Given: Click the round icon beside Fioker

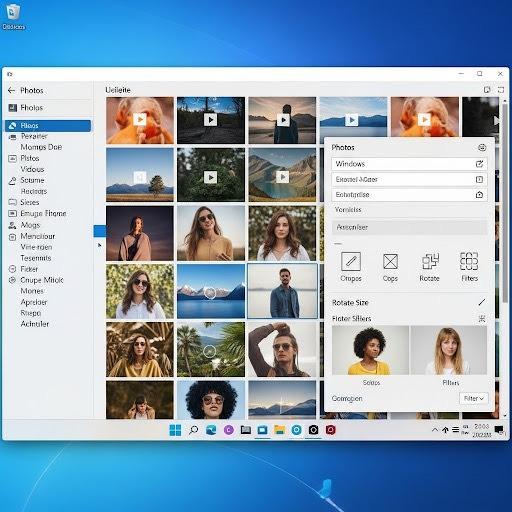Looking at the screenshot, I should click(12, 269).
